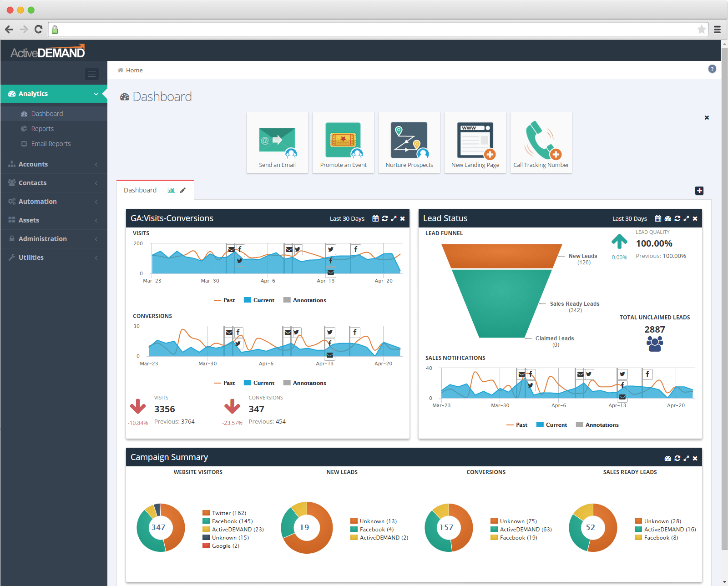Click the Website Visitors donut chart
This screenshot has width=728, height=586.
[161, 528]
